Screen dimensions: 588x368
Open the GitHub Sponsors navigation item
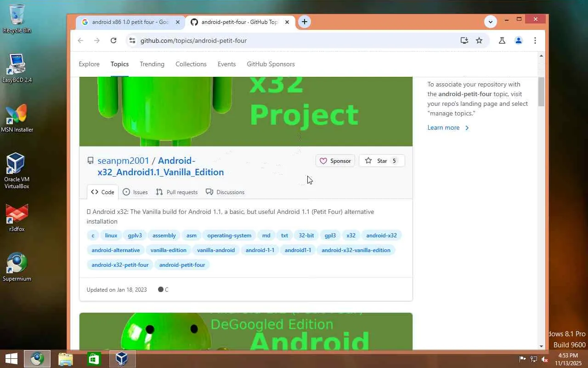271,64
